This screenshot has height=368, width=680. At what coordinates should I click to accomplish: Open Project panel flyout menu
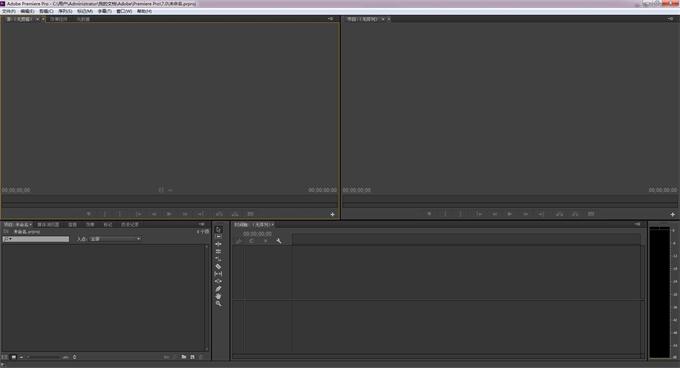pos(202,225)
